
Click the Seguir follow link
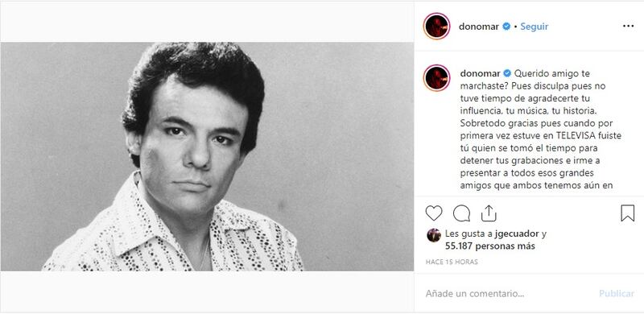(x=535, y=27)
